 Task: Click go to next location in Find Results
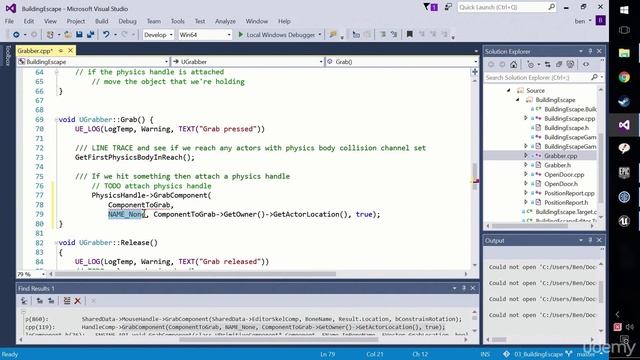point(51,301)
